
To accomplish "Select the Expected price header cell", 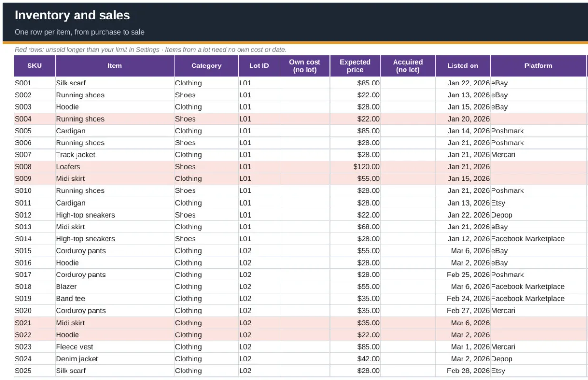I will point(355,66).
